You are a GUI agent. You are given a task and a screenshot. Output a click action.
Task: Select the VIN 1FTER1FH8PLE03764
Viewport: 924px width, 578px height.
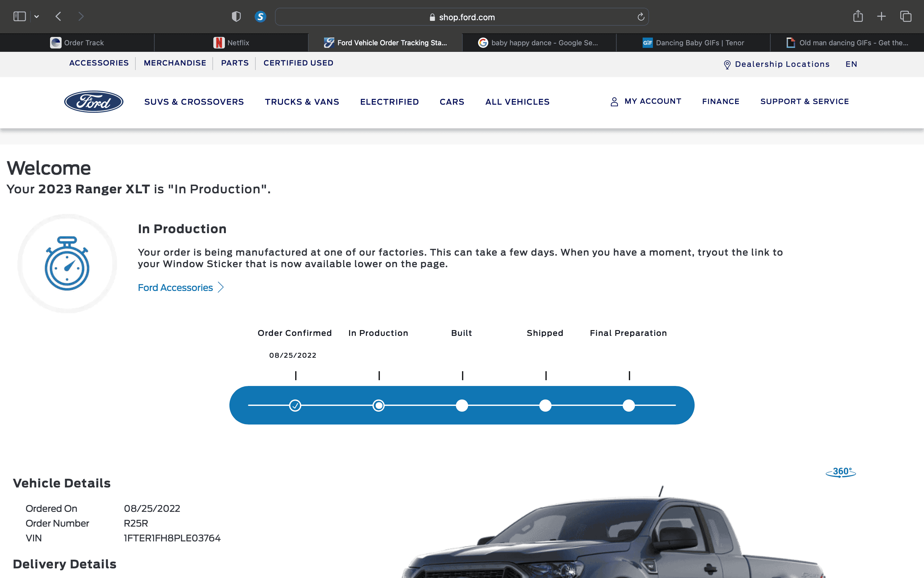[172, 538]
